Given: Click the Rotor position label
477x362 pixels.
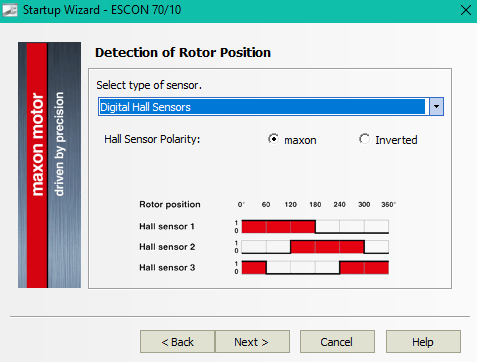Looking at the screenshot, I should [x=170, y=204].
